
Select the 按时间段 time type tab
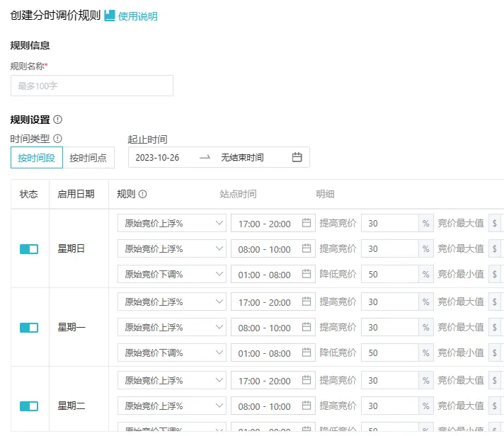coord(37,158)
